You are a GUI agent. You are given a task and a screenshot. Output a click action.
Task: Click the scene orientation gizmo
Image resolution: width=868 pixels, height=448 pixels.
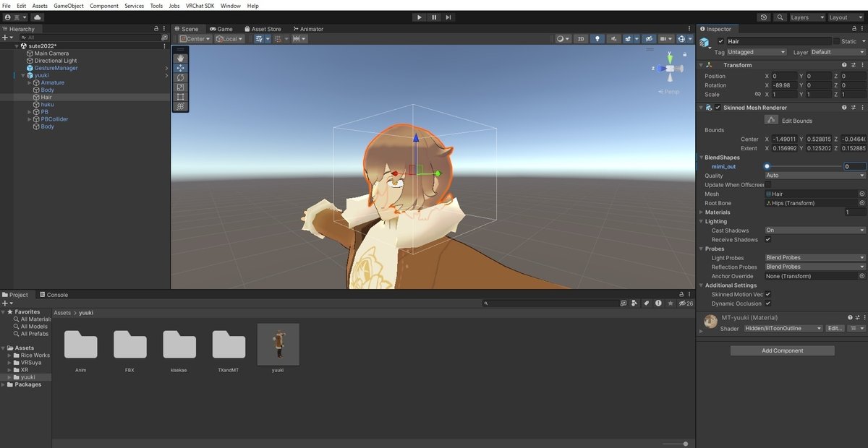[x=670, y=69]
